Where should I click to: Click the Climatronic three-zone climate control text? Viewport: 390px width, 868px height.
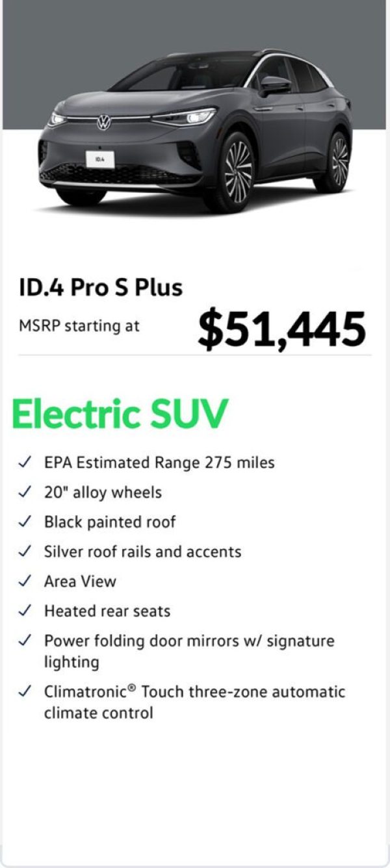[x=194, y=702]
